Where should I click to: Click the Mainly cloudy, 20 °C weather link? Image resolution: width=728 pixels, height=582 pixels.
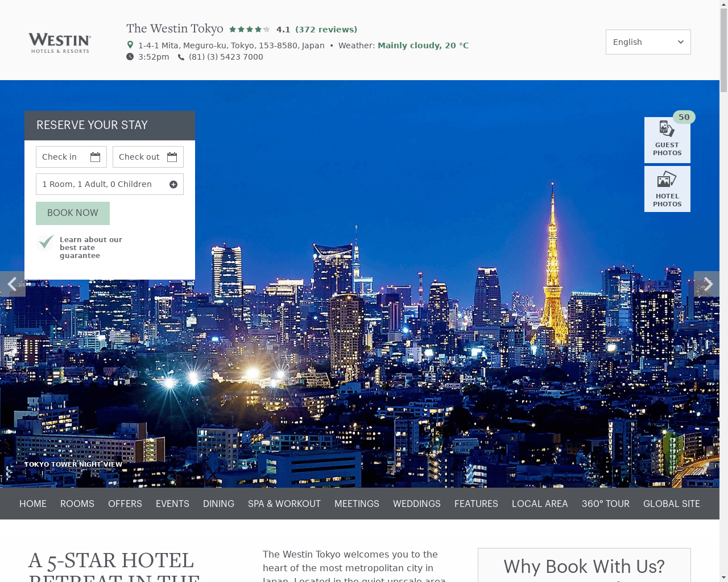(423, 45)
